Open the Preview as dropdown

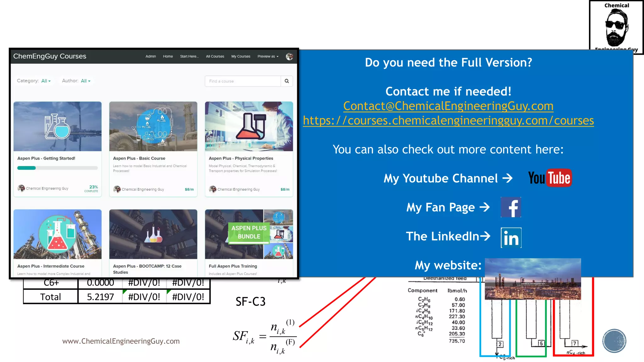point(268,57)
